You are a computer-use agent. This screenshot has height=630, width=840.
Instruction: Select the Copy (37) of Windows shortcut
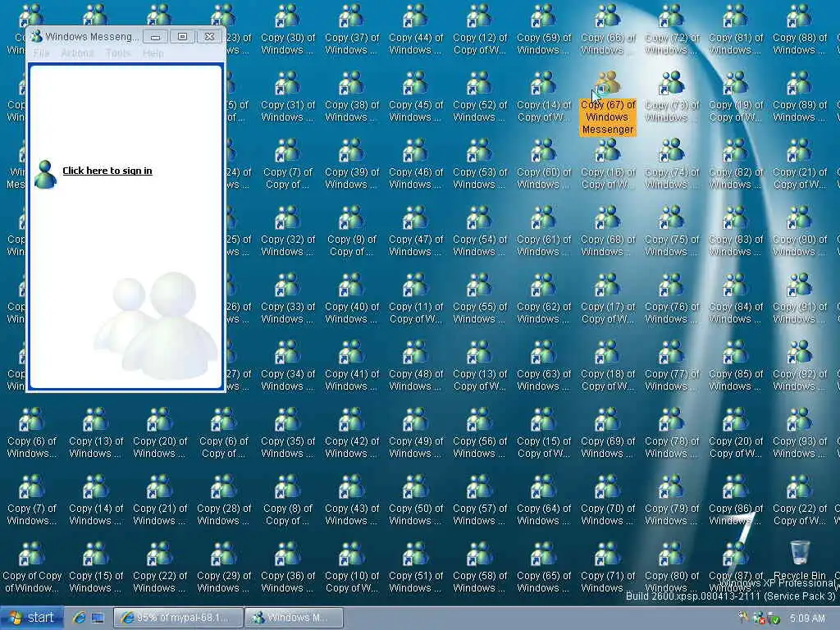pyautogui.click(x=352, y=30)
